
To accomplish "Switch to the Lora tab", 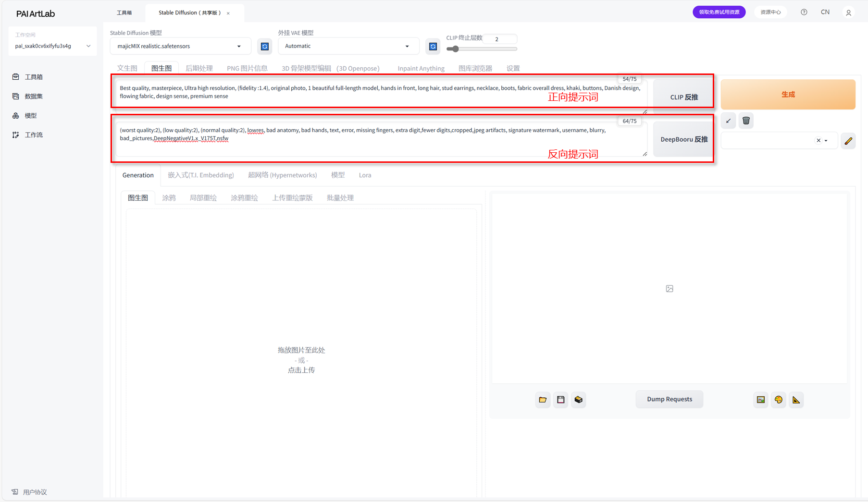I will [x=365, y=175].
